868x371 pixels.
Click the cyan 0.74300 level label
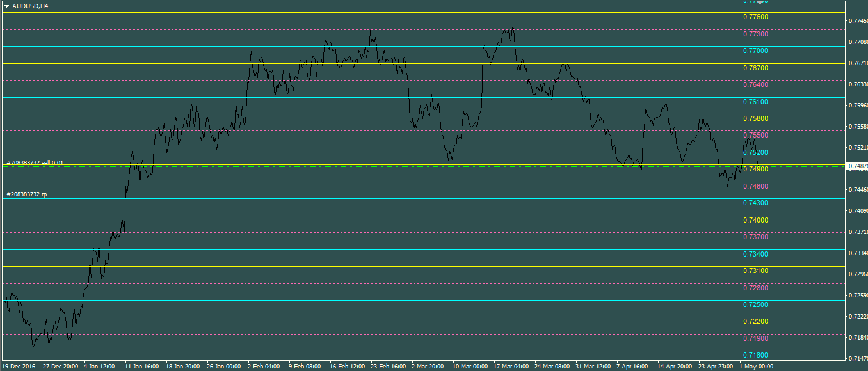tap(755, 203)
